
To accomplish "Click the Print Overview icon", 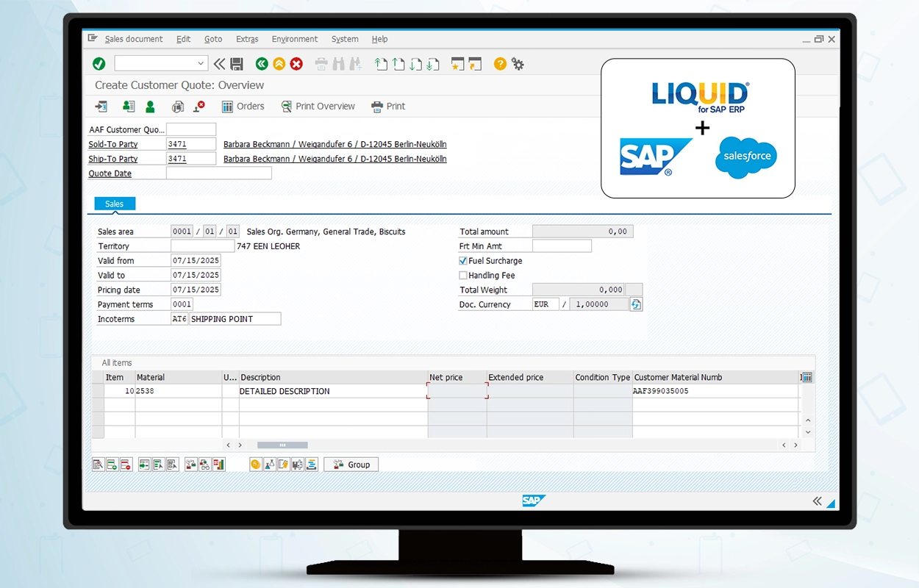I will pyautogui.click(x=287, y=107).
